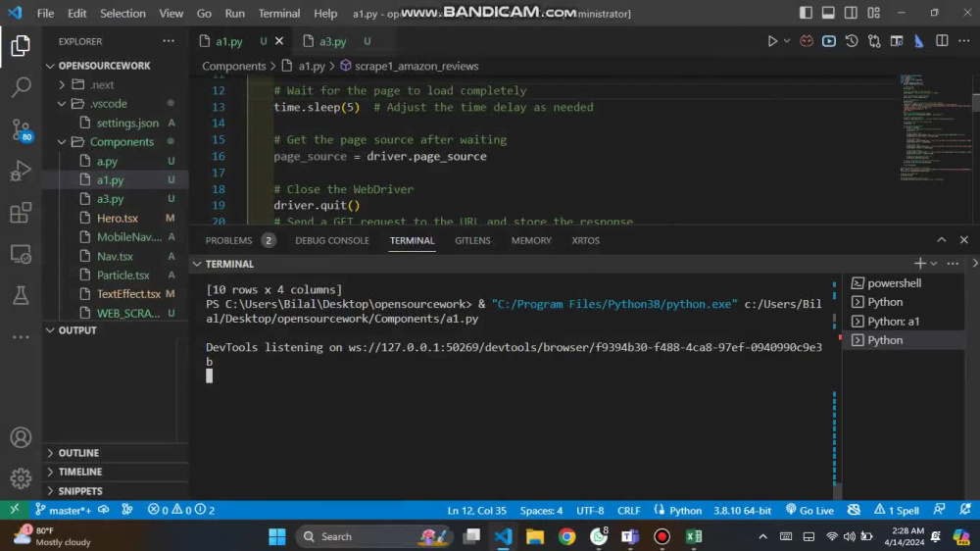Open editor More Actions ellipsis

[964, 41]
